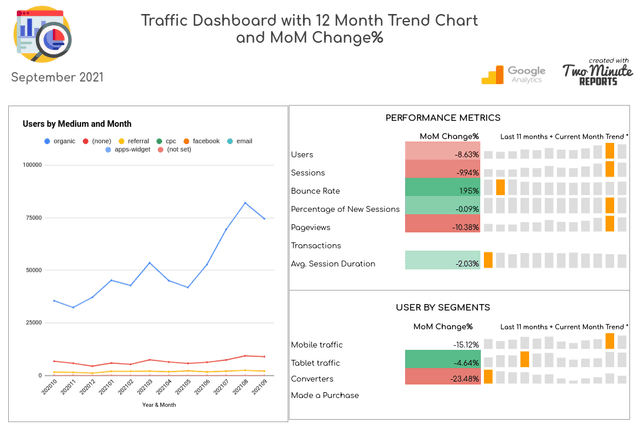Click the cpc legend green dot

coord(159,141)
